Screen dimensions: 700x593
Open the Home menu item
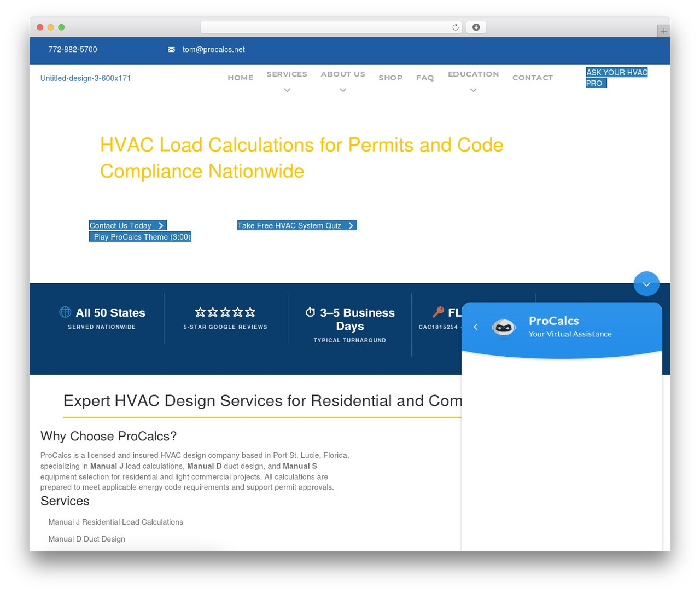241,78
